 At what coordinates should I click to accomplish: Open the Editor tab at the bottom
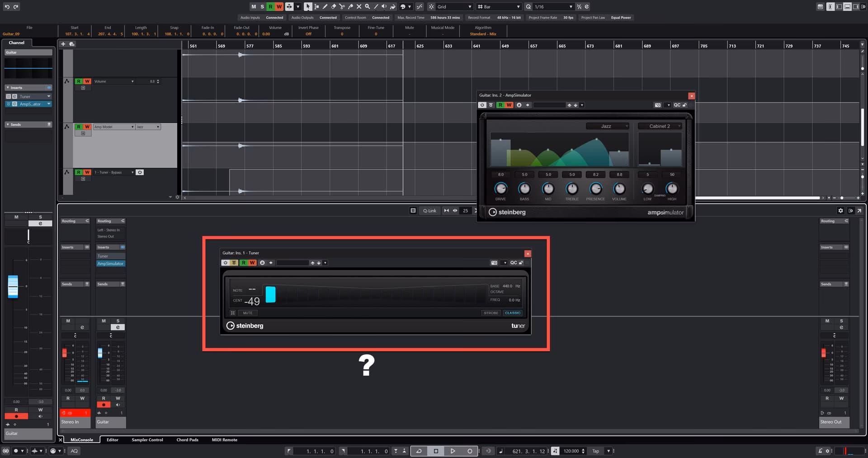click(x=112, y=439)
